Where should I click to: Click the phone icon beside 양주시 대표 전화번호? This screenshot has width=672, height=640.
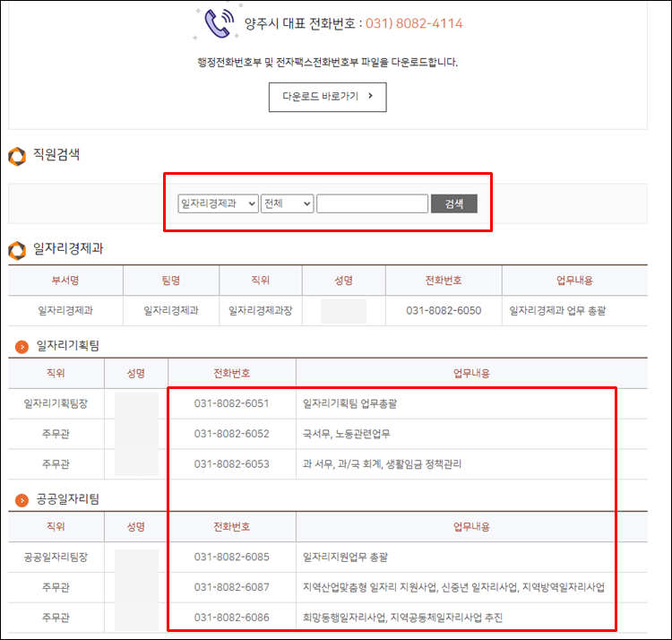219,23
